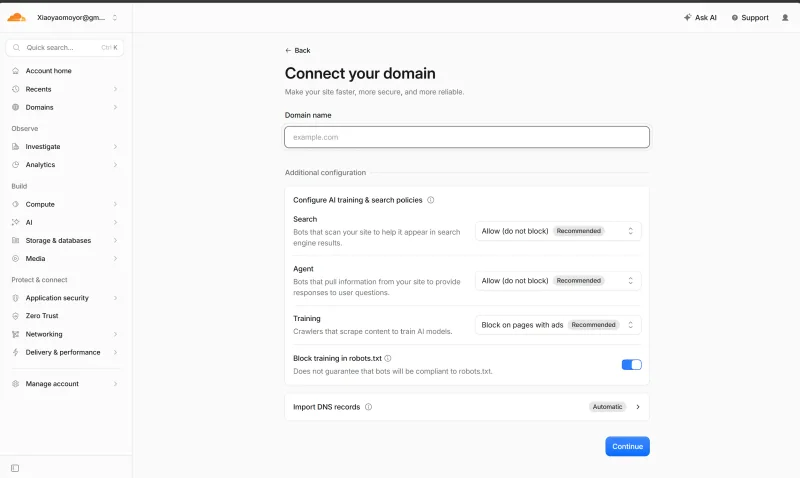Expand the Analytics chevron
The width and height of the screenshot is (800, 478).
tap(115, 165)
